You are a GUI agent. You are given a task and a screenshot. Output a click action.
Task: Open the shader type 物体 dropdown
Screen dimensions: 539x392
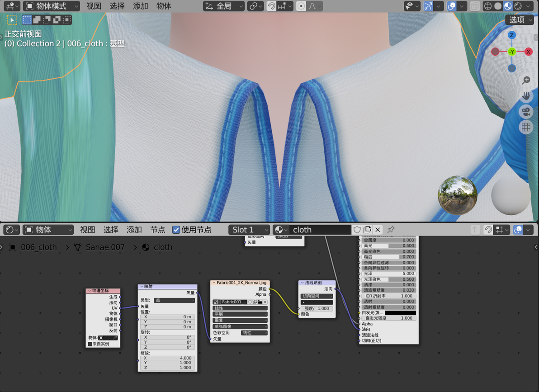point(48,230)
